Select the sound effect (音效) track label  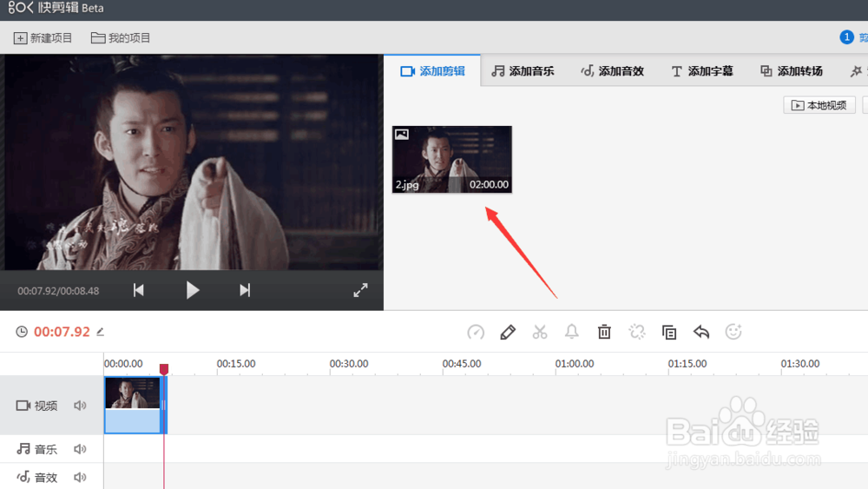36,477
